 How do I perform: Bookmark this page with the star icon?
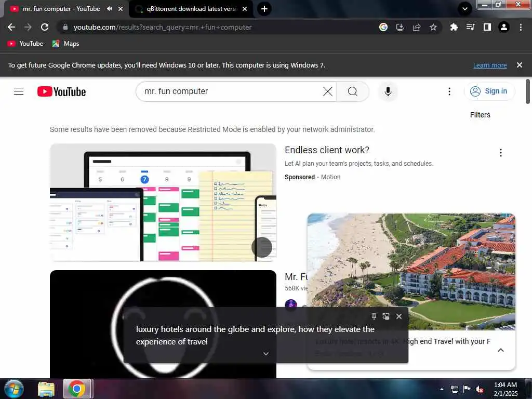433,27
